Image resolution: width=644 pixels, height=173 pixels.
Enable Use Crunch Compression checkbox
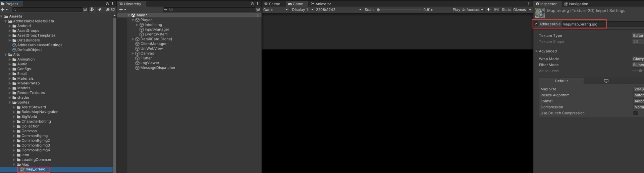pyautogui.click(x=635, y=113)
